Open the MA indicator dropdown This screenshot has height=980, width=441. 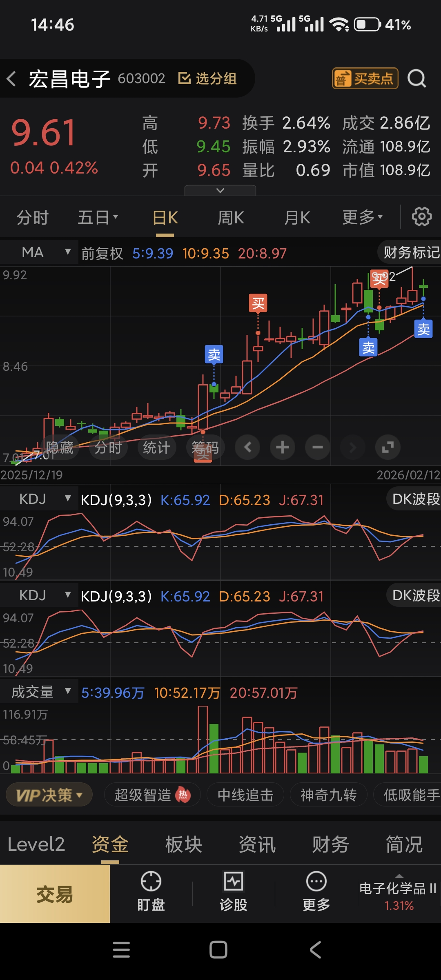pyautogui.click(x=39, y=252)
